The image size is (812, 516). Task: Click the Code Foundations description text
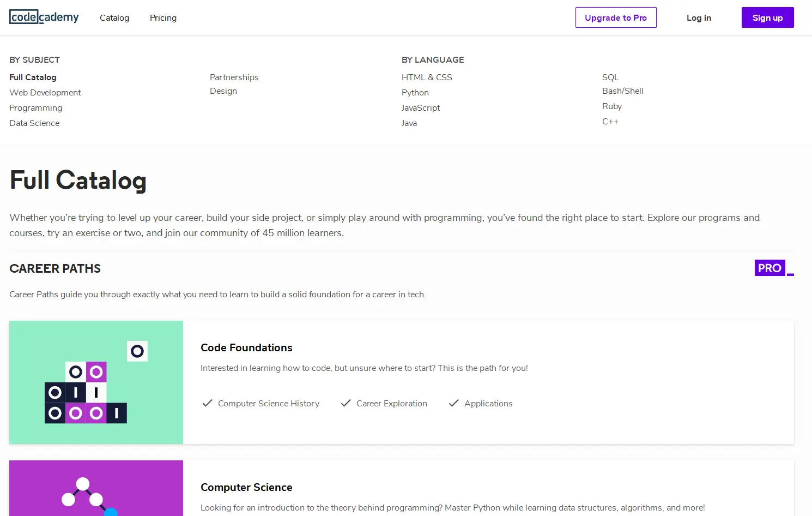[364, 368]
